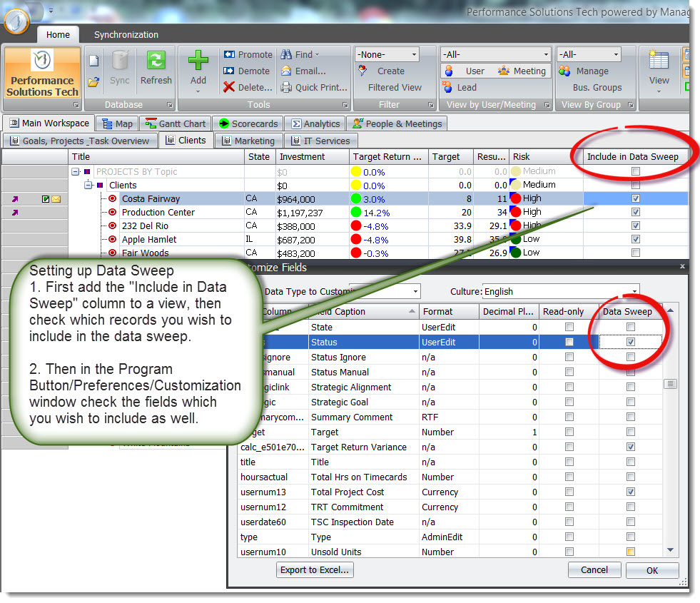Screen dimensions: 700x603
Task: Click green status dot for Production Center
Action: coord(356,212)
